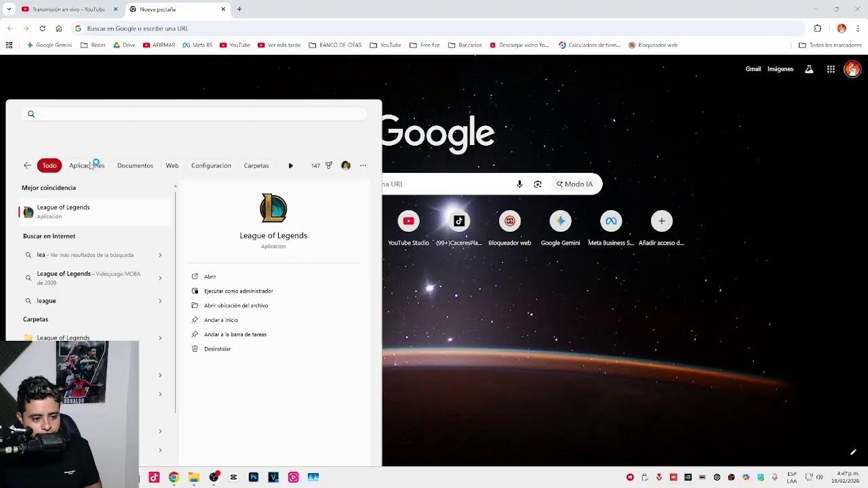This screenshot has height=488, width=868.
Task: Open the TikTok shortcut on Google page
Action: [459, 221]
